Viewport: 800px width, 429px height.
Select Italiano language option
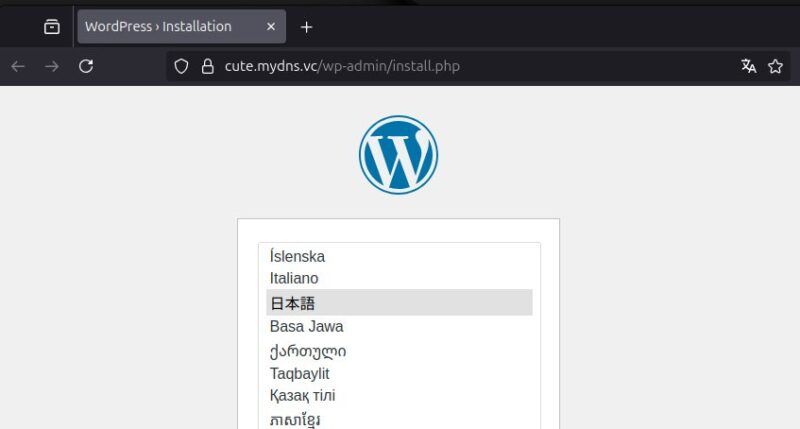pos(399,279)
